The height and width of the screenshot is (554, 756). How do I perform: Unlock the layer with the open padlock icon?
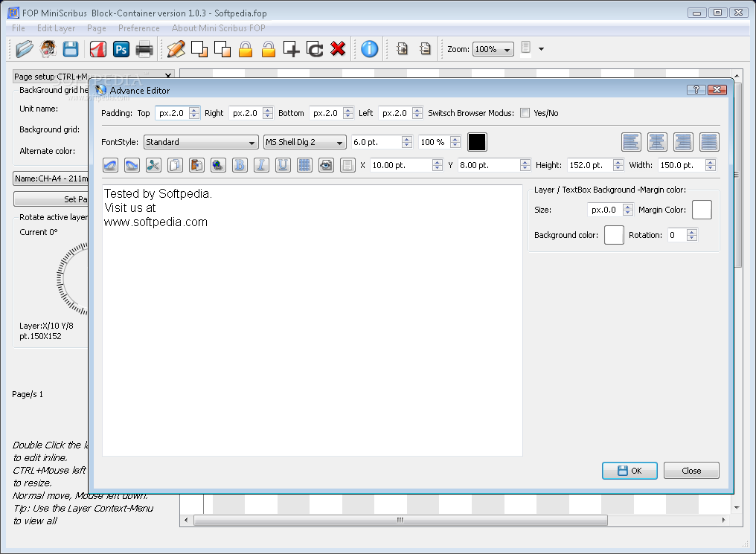(269, 49)
